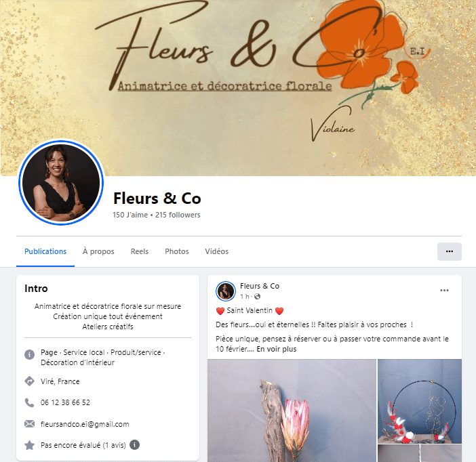Switch to the À propos tab

pyautogui.click(x=98, y=251)
